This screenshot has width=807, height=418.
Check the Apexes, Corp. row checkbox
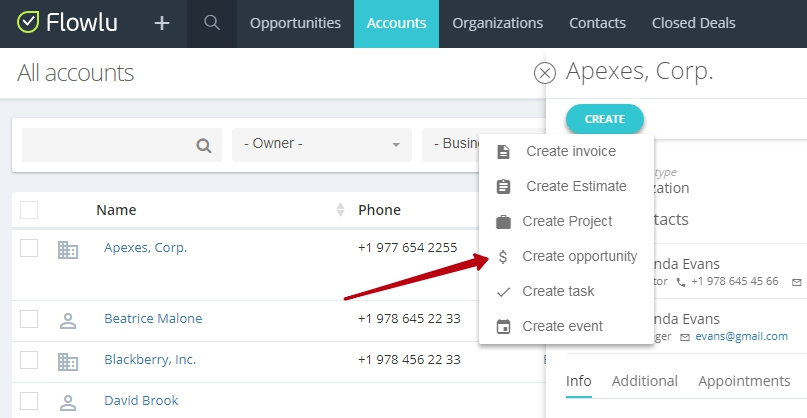pos(29,248)
